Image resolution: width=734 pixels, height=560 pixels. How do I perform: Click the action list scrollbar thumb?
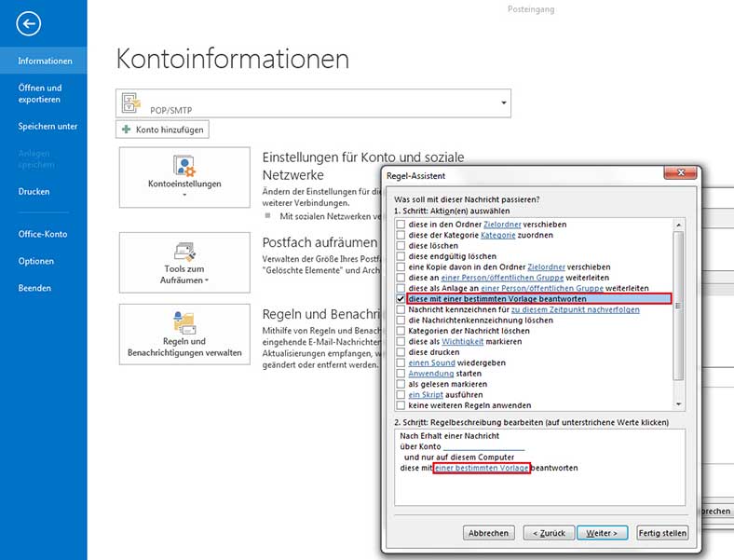coord(678,306)
